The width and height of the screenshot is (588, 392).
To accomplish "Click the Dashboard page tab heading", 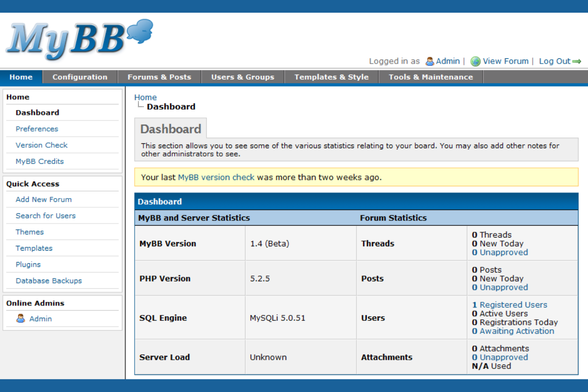I will click(x=171, y=129).
